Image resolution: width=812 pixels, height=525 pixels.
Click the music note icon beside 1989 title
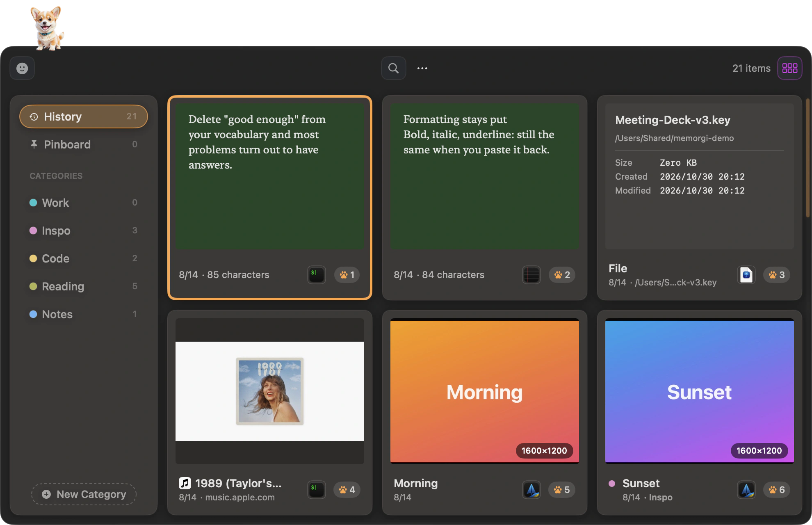(185, 483)
